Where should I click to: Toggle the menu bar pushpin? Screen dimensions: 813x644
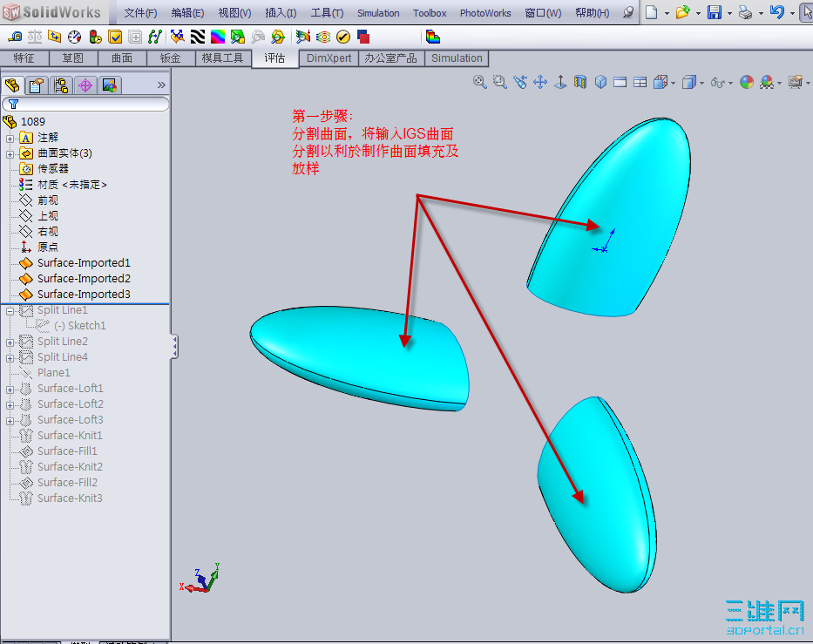628,12
